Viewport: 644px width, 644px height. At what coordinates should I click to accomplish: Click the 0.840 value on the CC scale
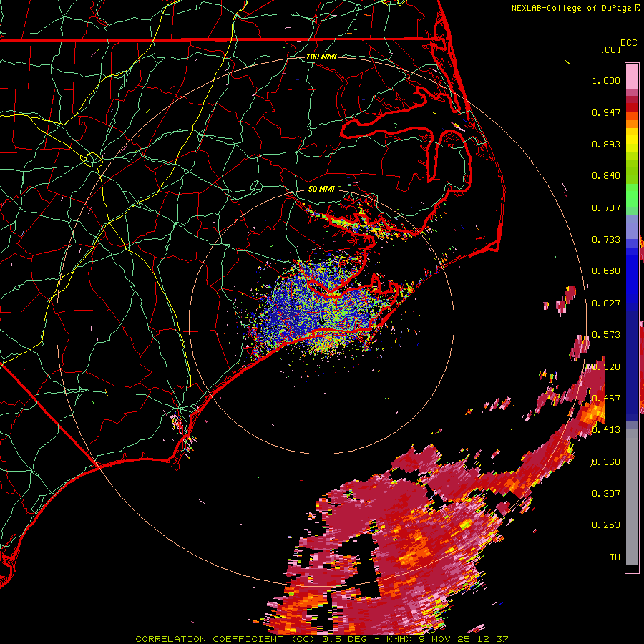click(x=606, y=176)
